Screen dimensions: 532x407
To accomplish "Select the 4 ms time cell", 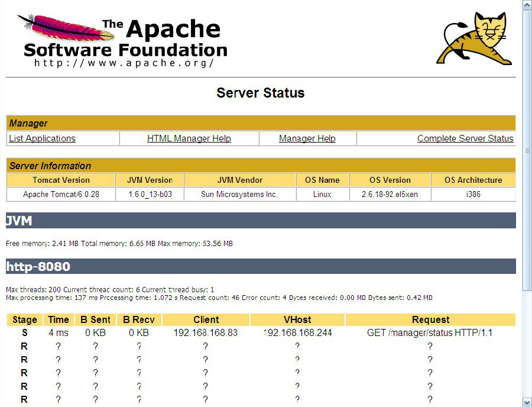I will pos(59,332).
